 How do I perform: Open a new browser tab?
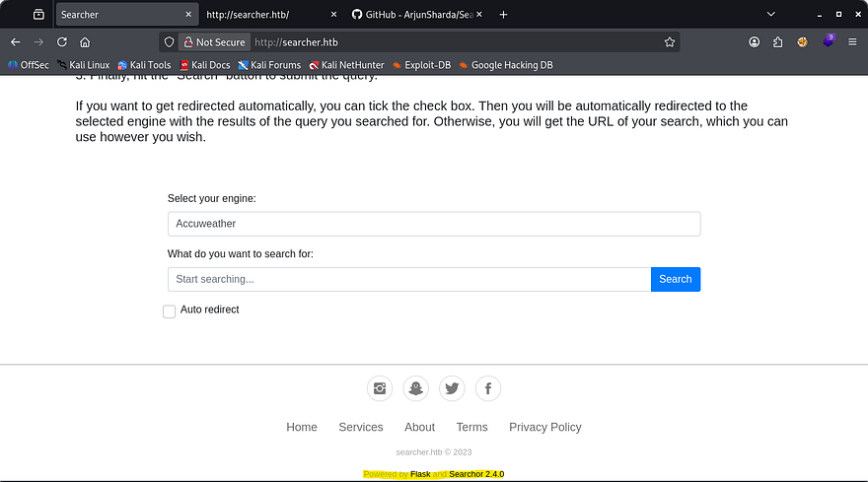click(503, 15)
